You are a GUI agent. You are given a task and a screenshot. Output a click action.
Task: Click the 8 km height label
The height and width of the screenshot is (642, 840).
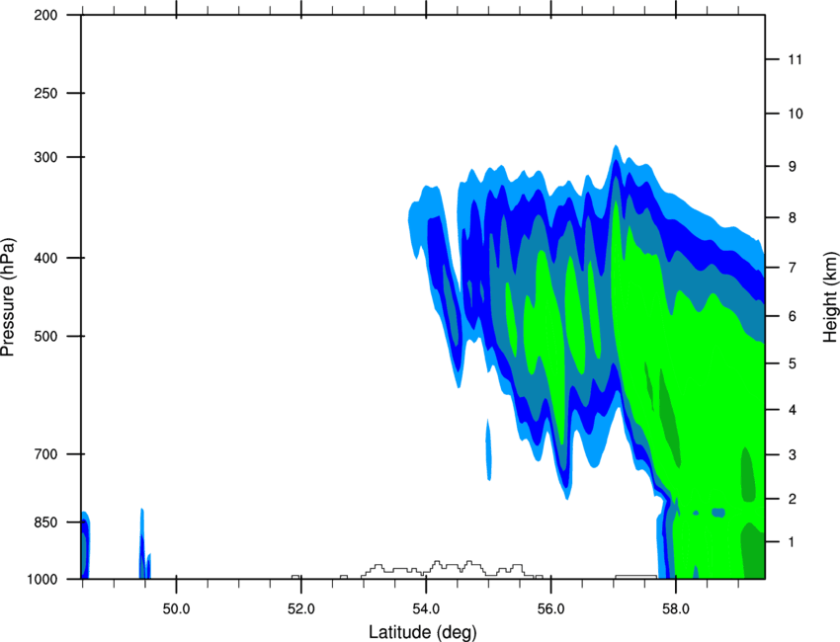793,218
